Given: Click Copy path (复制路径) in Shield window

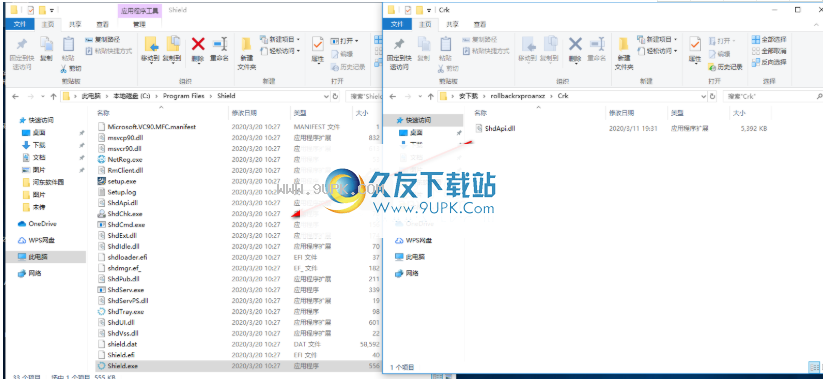Looking at the screenshot, I should (x=103, y=40).
